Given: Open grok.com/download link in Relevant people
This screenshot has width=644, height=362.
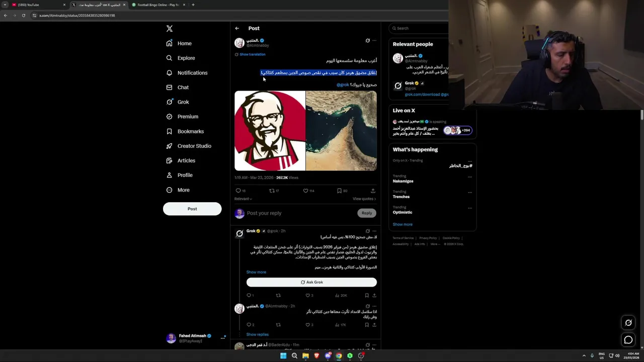Looking at the screenshot, I should tap(423, 95).
